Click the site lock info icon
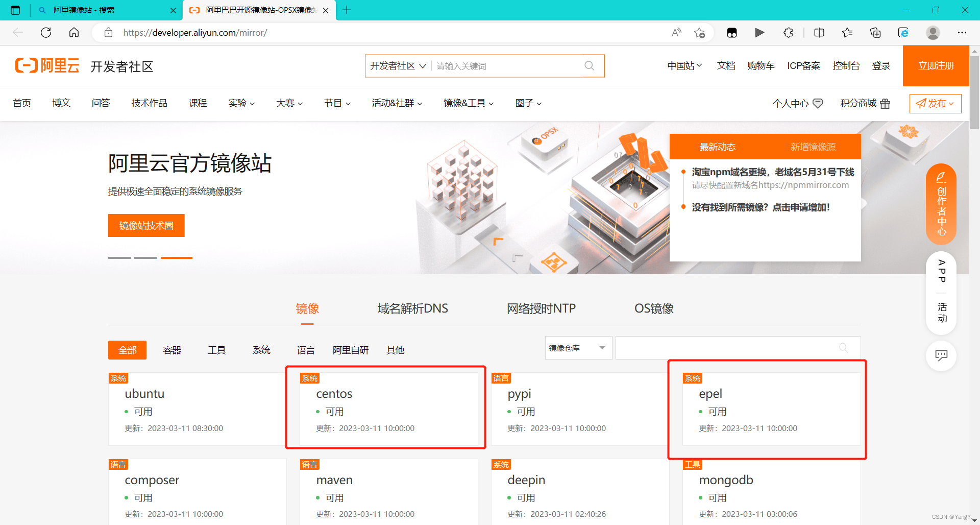The image size is (980, 525). point(108,33)
